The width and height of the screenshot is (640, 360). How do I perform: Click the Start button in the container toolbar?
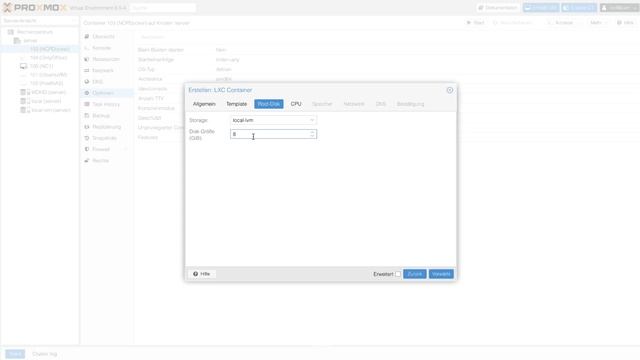pyautogui.click(x=476, y=22)
